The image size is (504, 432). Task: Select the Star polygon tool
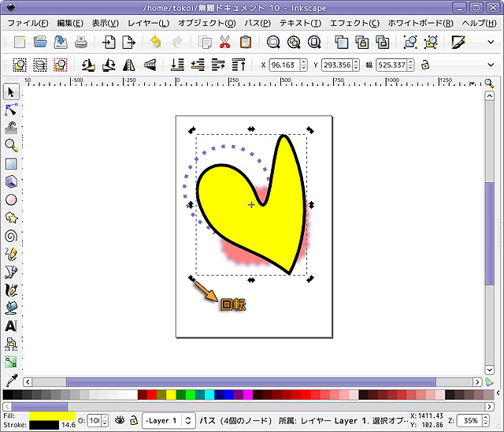11,217
